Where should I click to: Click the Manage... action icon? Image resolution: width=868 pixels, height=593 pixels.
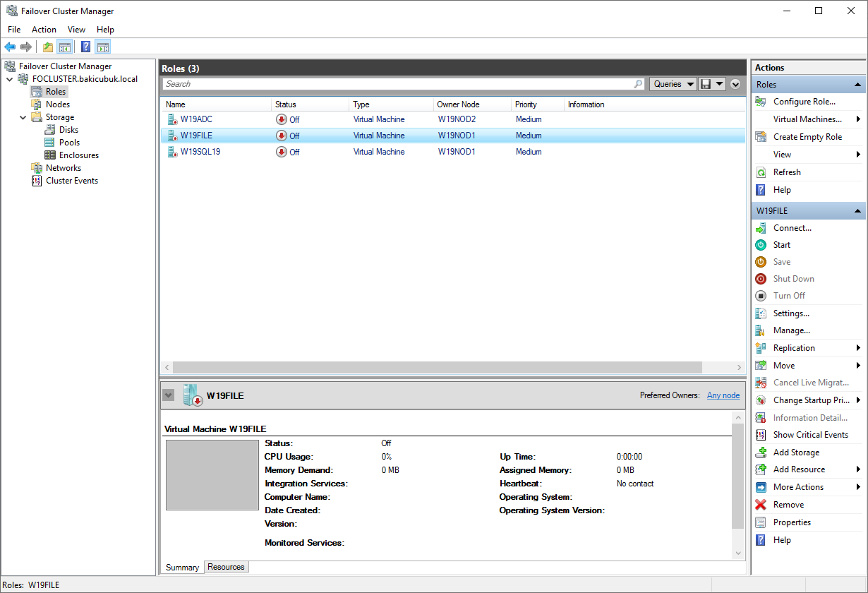point(761,330)
